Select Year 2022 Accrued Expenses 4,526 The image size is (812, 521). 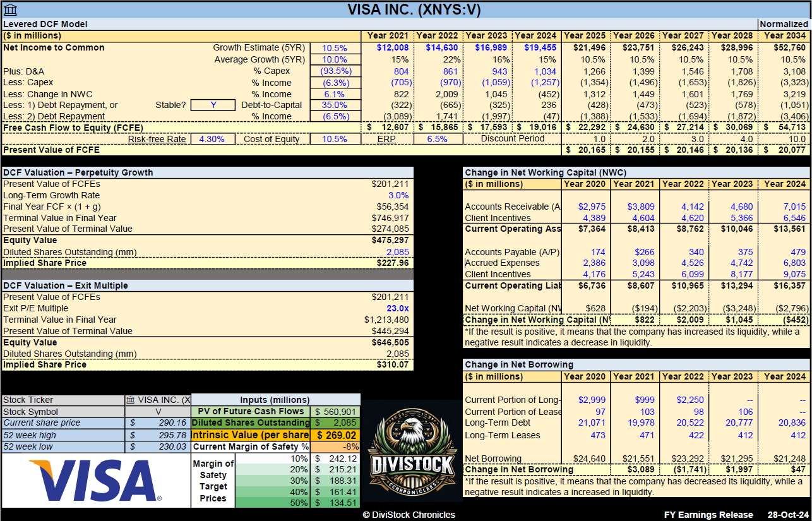pos(693,263)
